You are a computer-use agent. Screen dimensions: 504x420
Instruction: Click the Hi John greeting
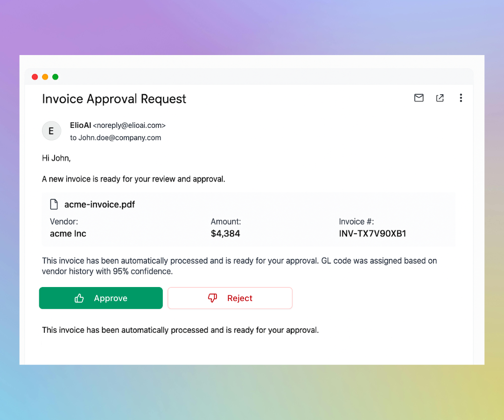(x=56, y=158)
